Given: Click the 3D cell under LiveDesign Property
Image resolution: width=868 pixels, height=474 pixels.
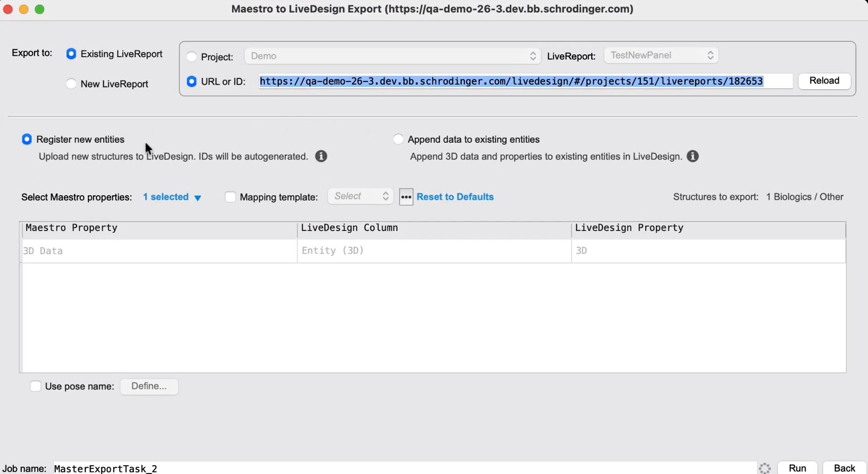Looking at the screenshot, I should click(x=708, y=251).
